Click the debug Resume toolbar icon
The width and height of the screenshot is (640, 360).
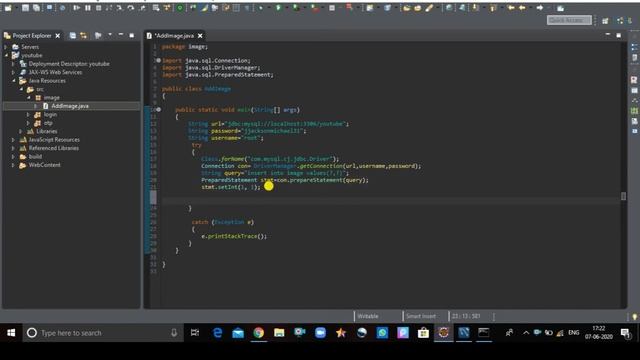coord(77,8)
